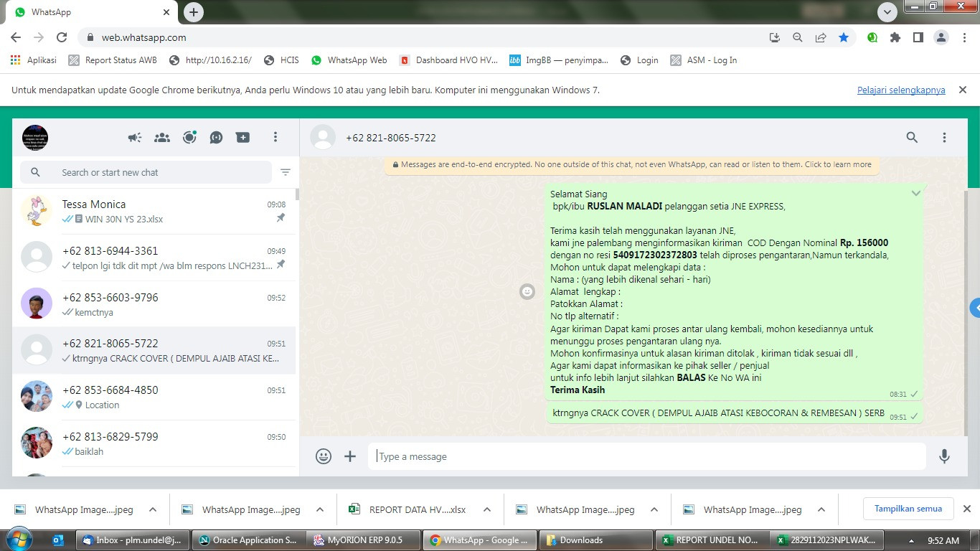The width and height of the screenshot is (980, 551).
Task: Start voice recording with the microphone icon
Action: point(944,456)
